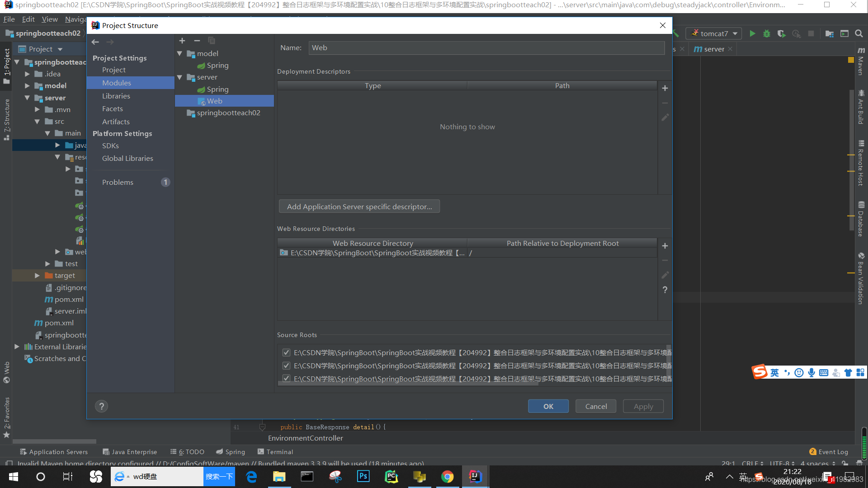Run with Coverage icon in toolbar
The height and width of the screenshot is (488, 868).
781,34
